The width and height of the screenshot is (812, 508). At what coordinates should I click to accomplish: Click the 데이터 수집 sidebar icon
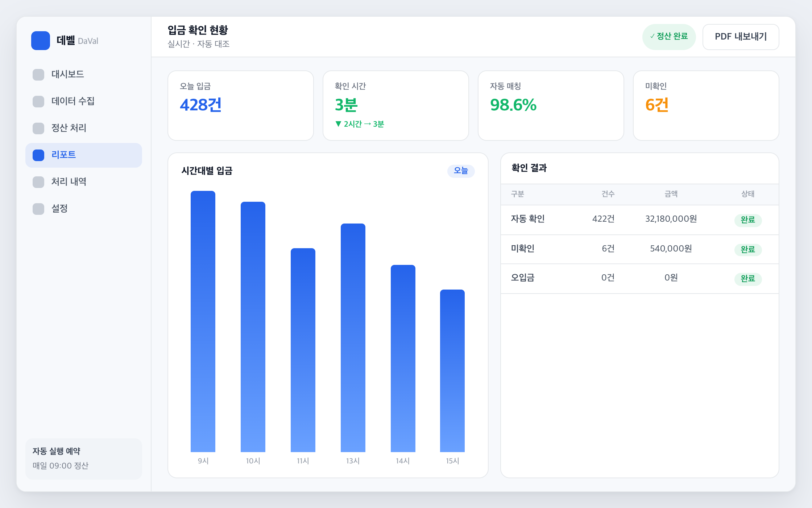(38, 102)
